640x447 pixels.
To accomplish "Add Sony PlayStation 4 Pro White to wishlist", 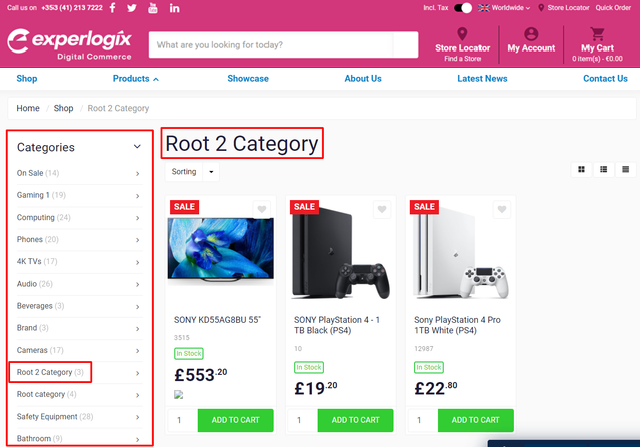I will coord(504,210).
